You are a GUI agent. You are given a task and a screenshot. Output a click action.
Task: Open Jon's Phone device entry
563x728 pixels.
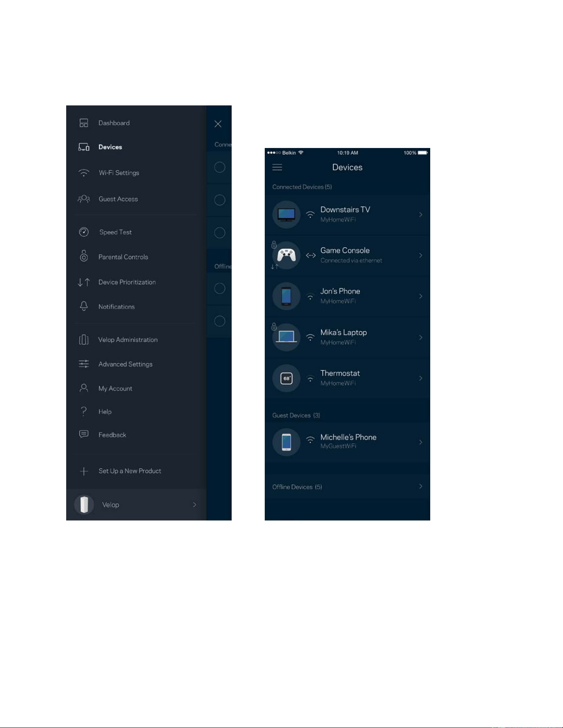pyautogui.click(x=347, y=296)
